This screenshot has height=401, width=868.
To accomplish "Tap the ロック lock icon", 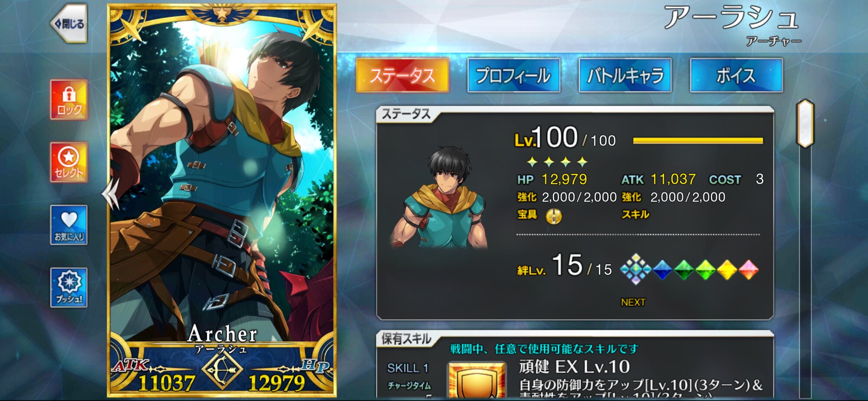I will pos(69,99).
